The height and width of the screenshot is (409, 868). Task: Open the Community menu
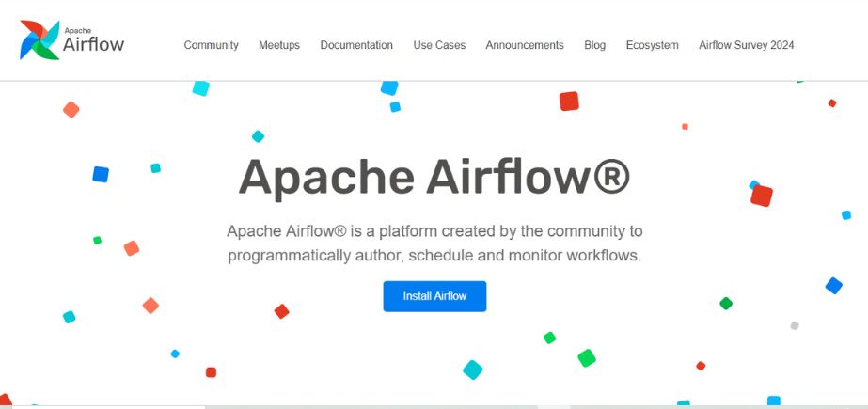pos(211,45)
